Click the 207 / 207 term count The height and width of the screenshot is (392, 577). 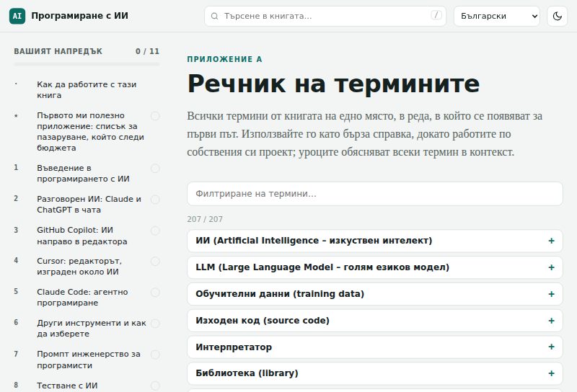click(205, 219)
